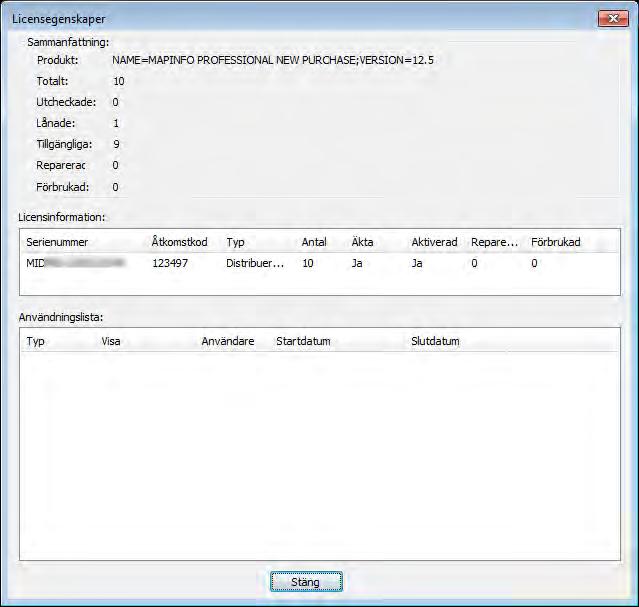Click Förbrukad header in license table
This screenshot has width=639, height=607.
(555, 242)
